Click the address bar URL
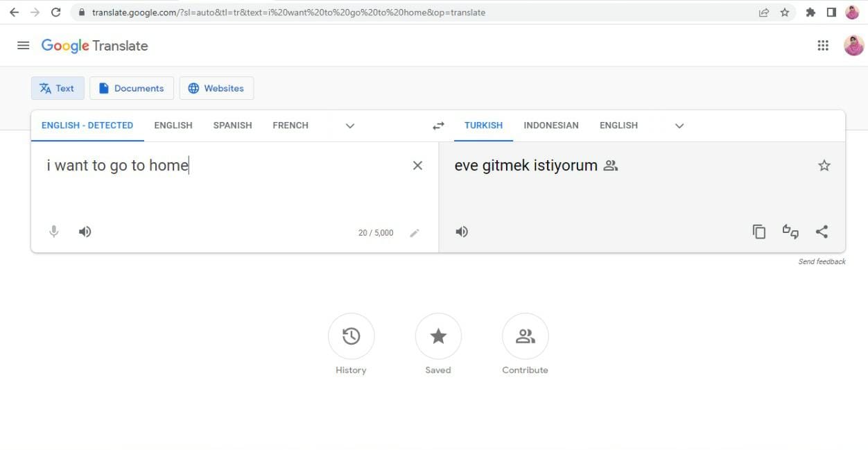The image size is (868, 450). [x=288, y=12]
